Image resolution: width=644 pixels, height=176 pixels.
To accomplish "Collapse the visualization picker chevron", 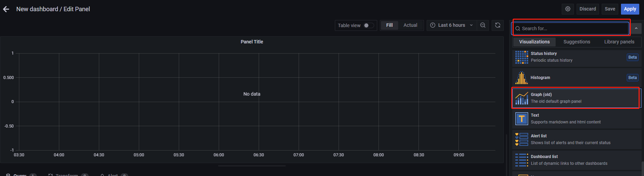I will [x=636, y=28].
